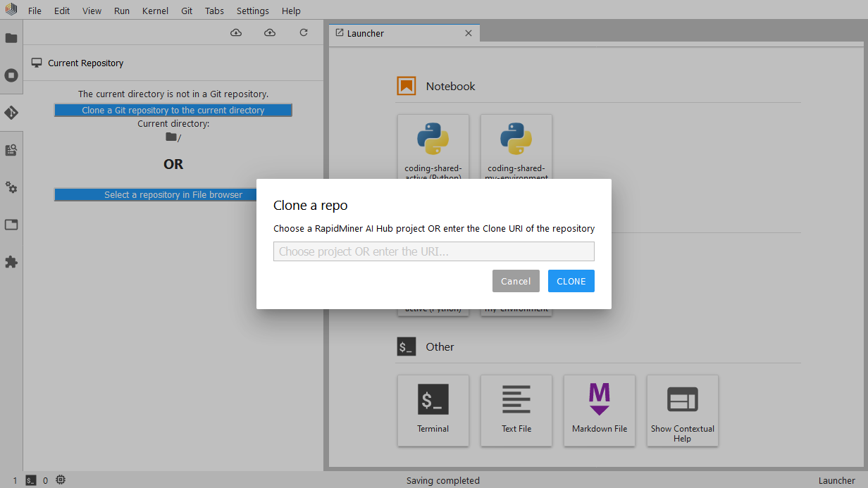
Task: Click the Git pull cloud-download icon
Action: pyautogui.click(x=236, y=32)
